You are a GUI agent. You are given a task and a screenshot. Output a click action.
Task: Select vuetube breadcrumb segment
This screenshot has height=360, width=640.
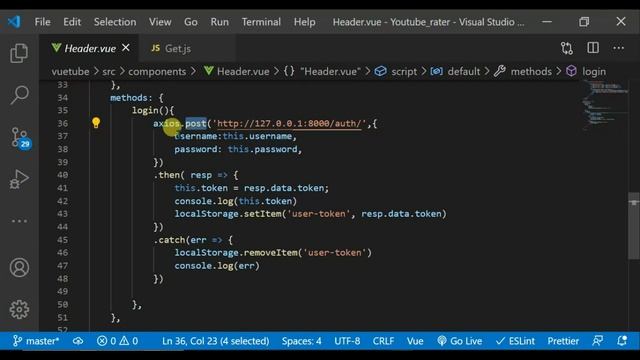tap(70, 71)
